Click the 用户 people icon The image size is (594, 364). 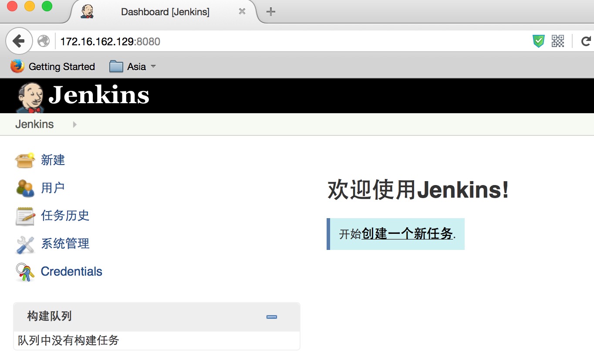point(25,188)
